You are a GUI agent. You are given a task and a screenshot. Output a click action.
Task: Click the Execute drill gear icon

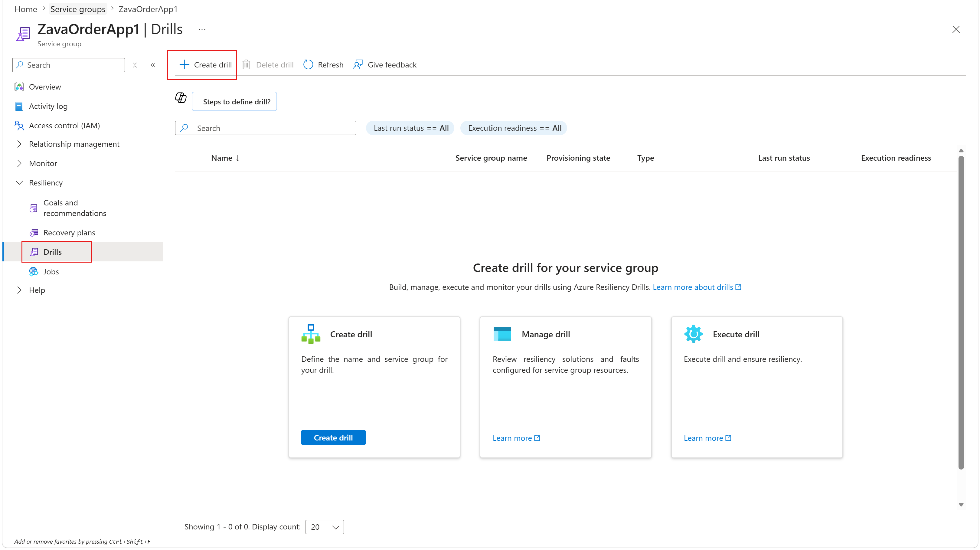(694, 334)
